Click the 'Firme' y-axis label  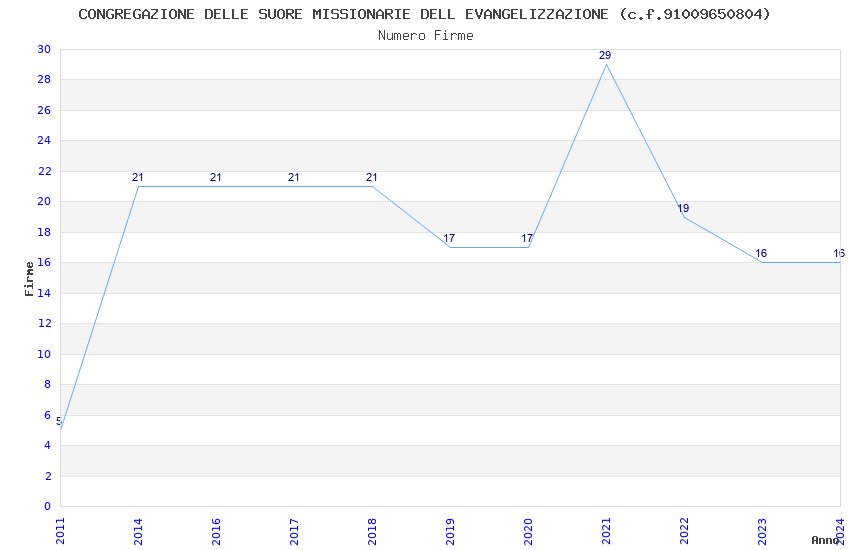[x=29, y=279]
